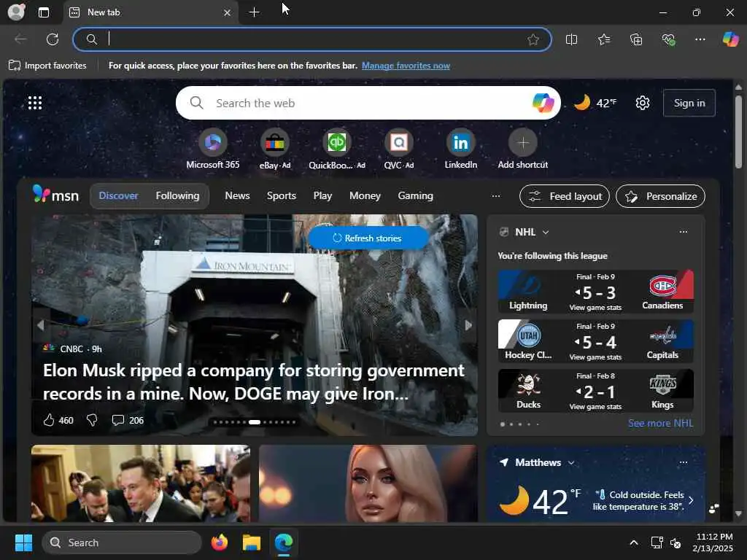Open Manage favorites now link
Screen dimensions: 747x560
pos(406,66)
